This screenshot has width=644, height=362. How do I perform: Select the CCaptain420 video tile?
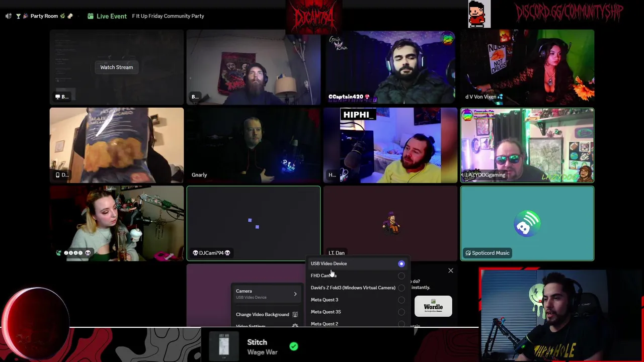click(x=390, y=67)
